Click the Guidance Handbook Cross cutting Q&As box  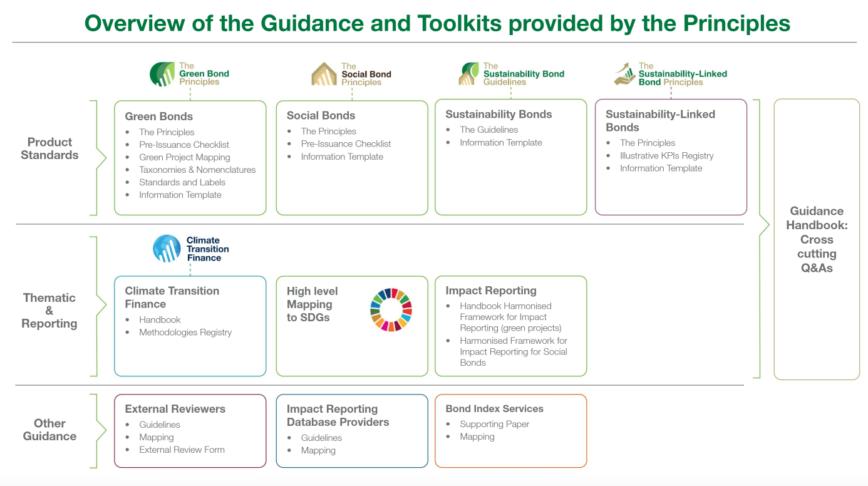click(817, 239)
